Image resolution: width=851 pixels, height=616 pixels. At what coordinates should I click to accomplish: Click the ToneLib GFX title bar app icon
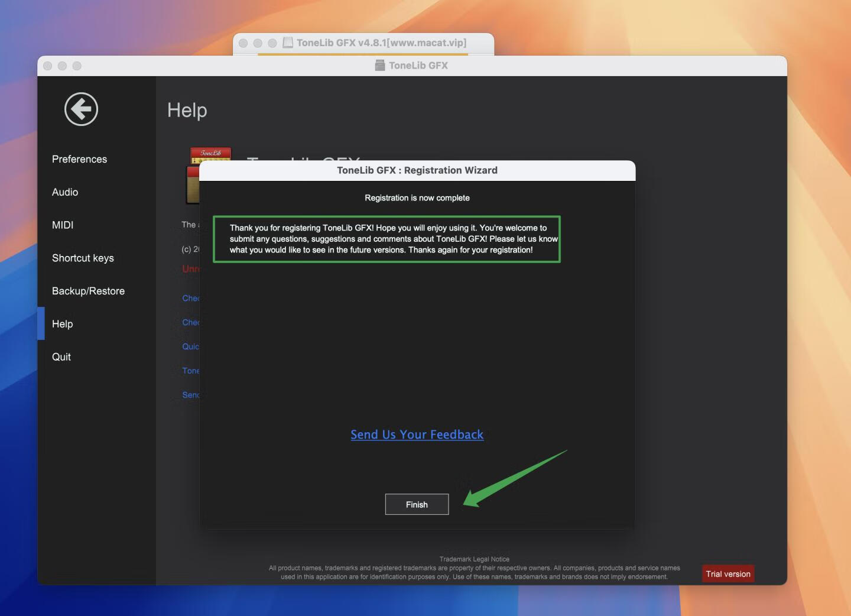380,66
